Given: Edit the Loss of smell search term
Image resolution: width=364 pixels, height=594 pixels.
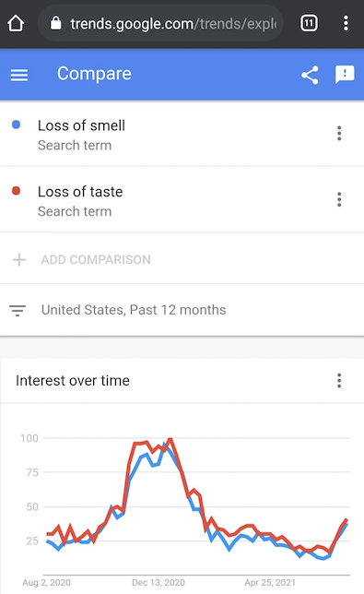Looking at the screenshot, I should click(x=81, y=125).
